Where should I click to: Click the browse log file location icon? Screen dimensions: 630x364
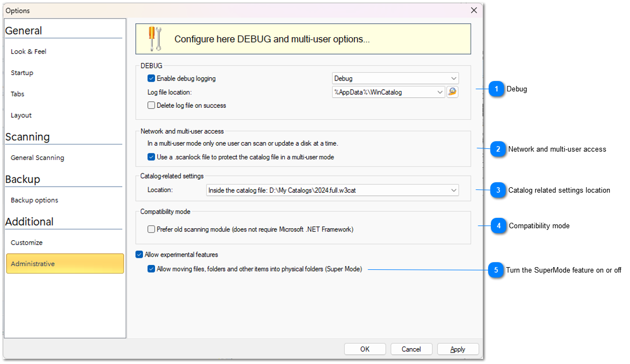[452, 92]
